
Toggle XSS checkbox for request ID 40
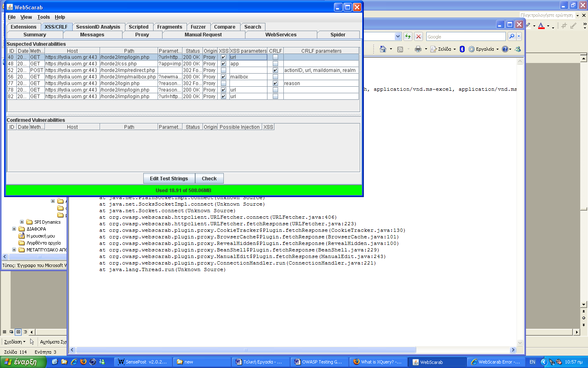(x=223, y=57)
